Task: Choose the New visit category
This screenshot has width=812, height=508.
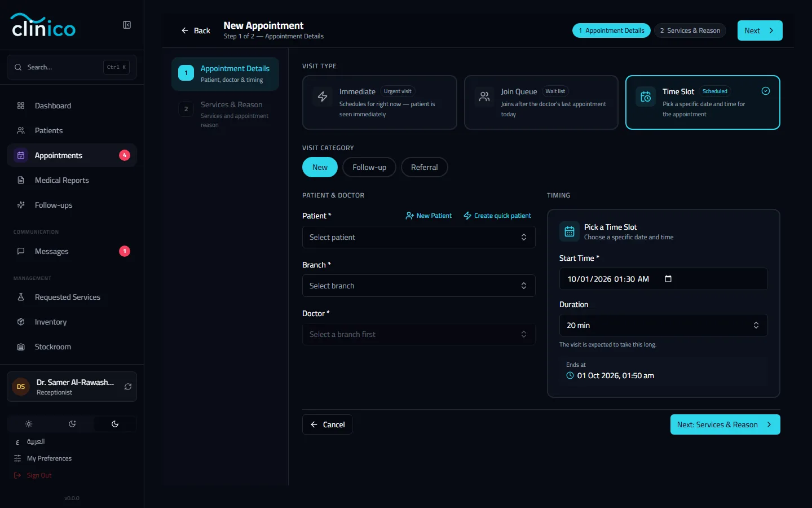Action: click(x=320, y=167)
